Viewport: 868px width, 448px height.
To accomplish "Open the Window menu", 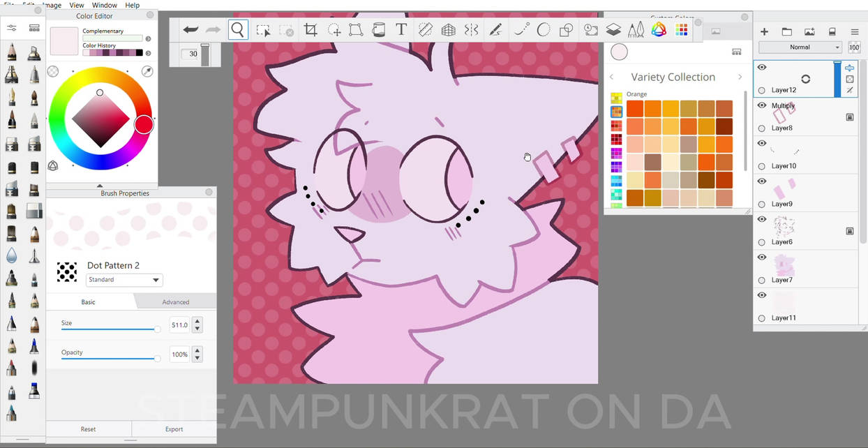I will point(105,5).
